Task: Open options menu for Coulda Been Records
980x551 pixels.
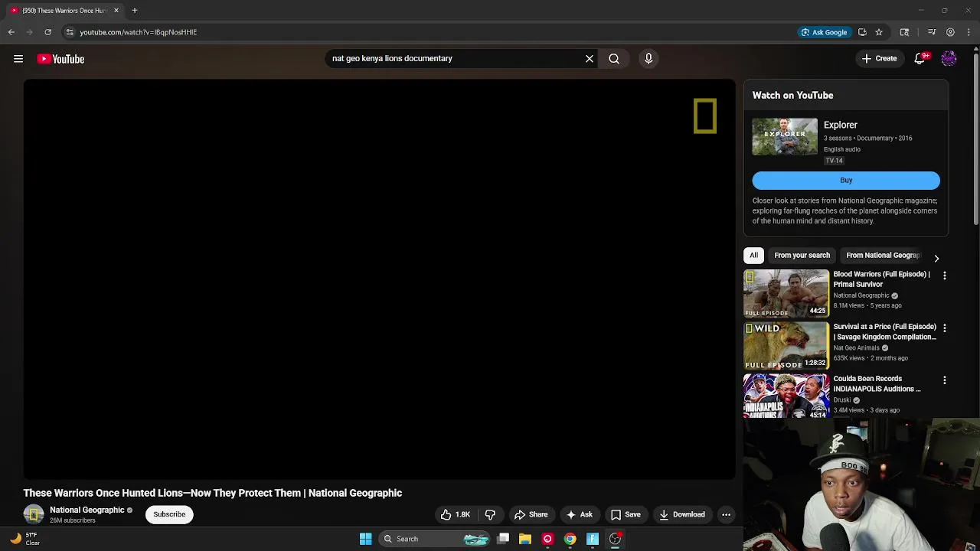Action: click(x=944, y=380)
